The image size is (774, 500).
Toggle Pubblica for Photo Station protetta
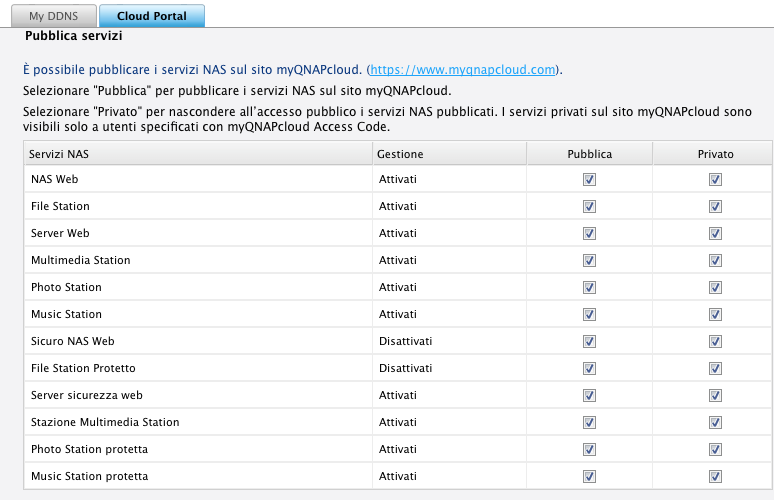pyautogui.click(x=589, y=449)
